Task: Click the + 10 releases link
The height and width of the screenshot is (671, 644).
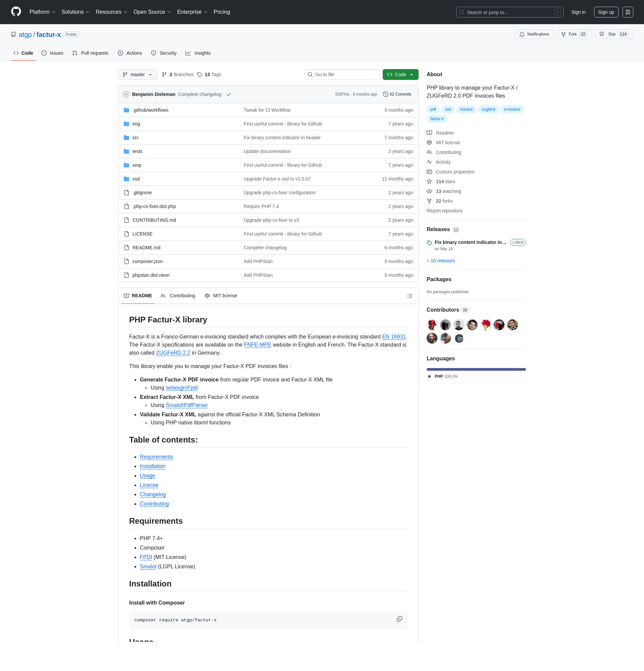Action: pyautogui.click(x=440, y=261)
